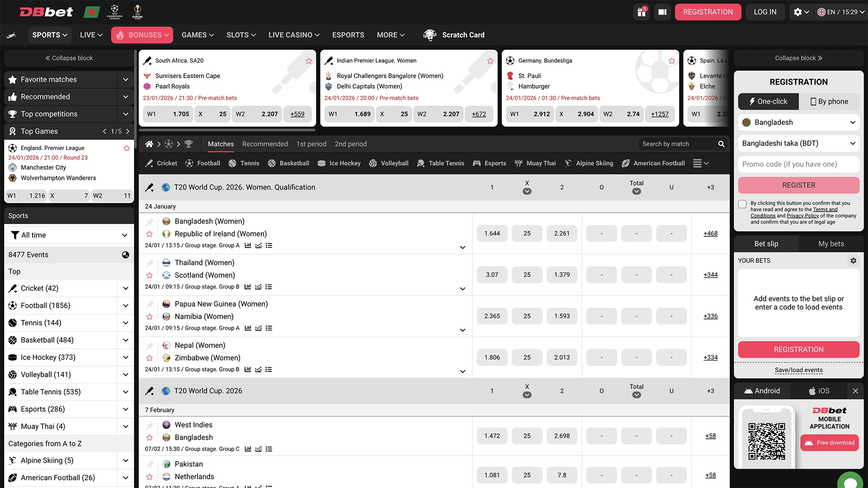Click the Save/load events link
The width and height of the screenshot is (868, 488).
point(798,370)
